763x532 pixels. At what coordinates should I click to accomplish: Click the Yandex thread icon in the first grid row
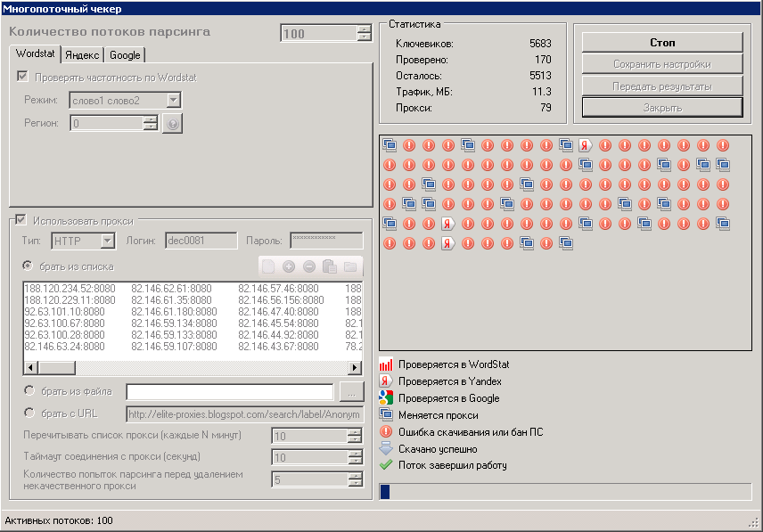pos(586,145)
